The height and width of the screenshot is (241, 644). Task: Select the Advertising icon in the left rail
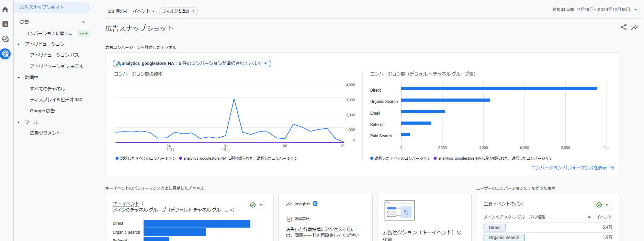[x=5, y=54]
